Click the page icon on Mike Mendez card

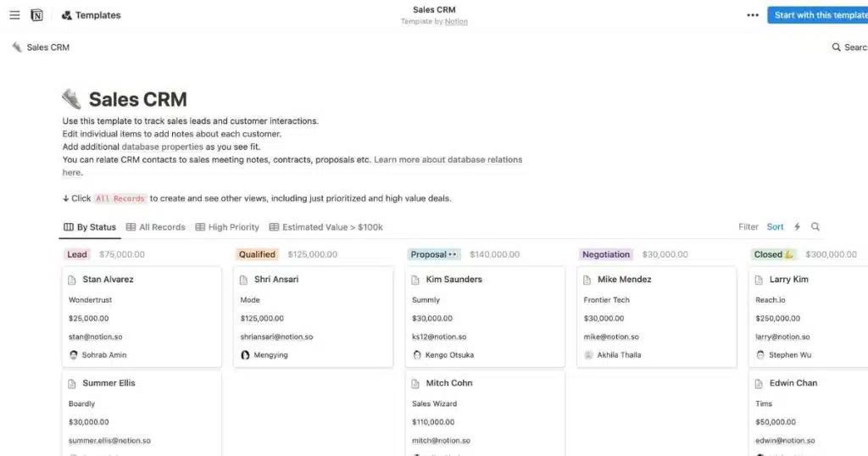click(587, 280)
